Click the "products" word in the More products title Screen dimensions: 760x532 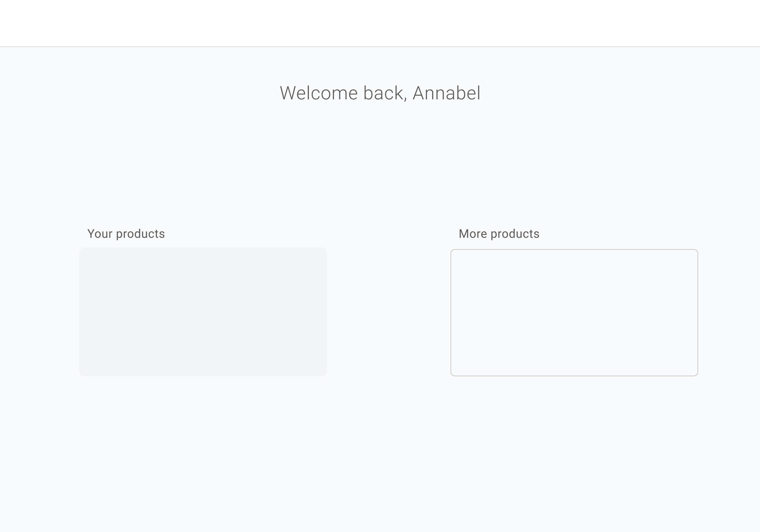515,234
